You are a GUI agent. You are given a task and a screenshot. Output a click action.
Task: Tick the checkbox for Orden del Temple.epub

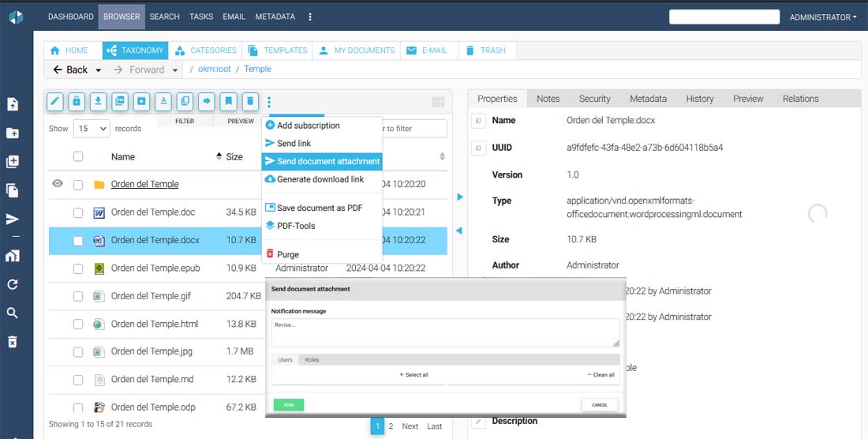78,268
